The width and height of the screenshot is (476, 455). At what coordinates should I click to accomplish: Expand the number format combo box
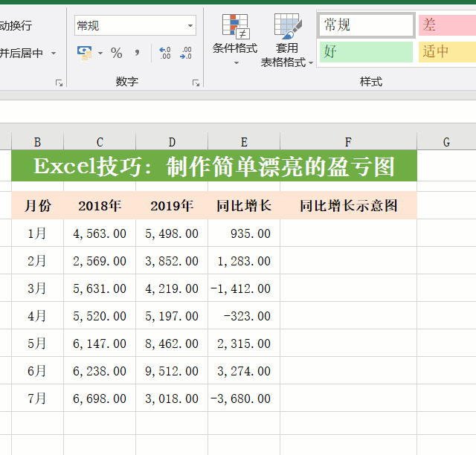(x=190, y=25)
